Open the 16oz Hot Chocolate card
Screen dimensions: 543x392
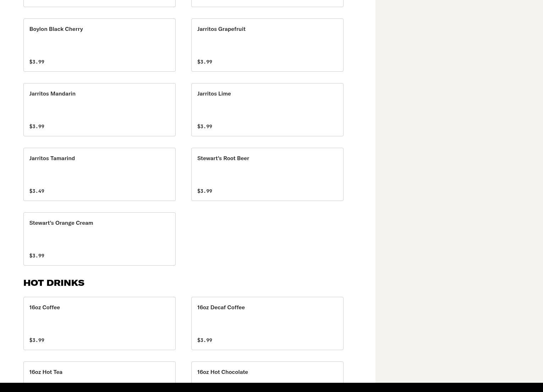267,372
